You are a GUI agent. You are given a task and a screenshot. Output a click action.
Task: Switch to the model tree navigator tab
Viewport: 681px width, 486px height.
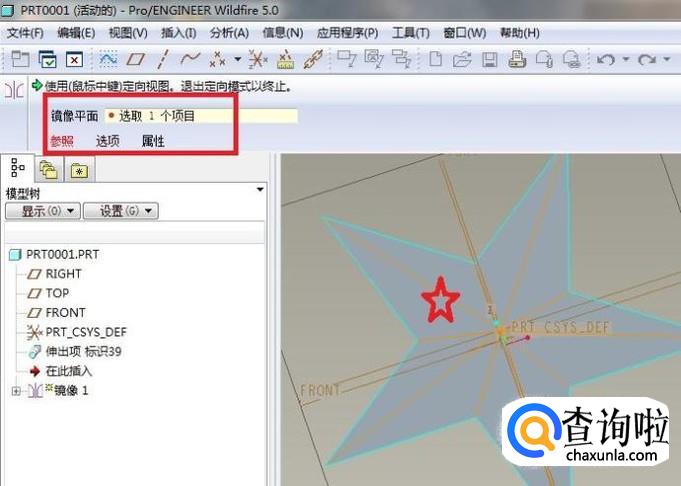pos(17,168)
